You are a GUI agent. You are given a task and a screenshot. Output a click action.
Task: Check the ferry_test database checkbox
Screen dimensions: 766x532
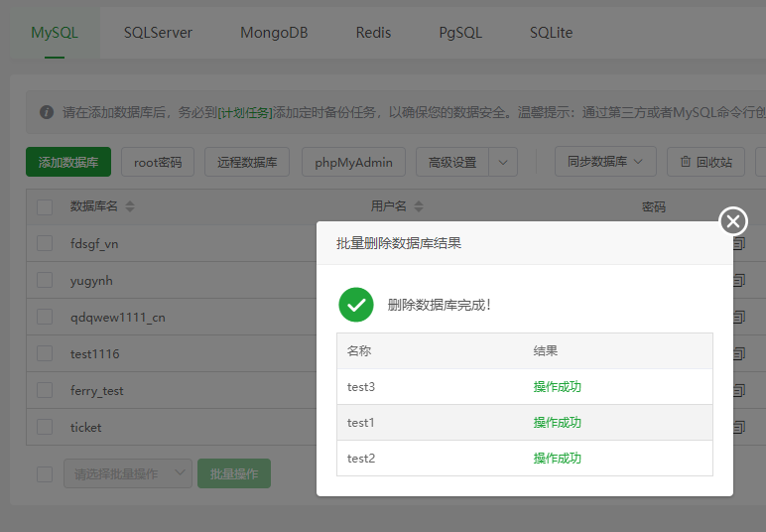[45, 390]
